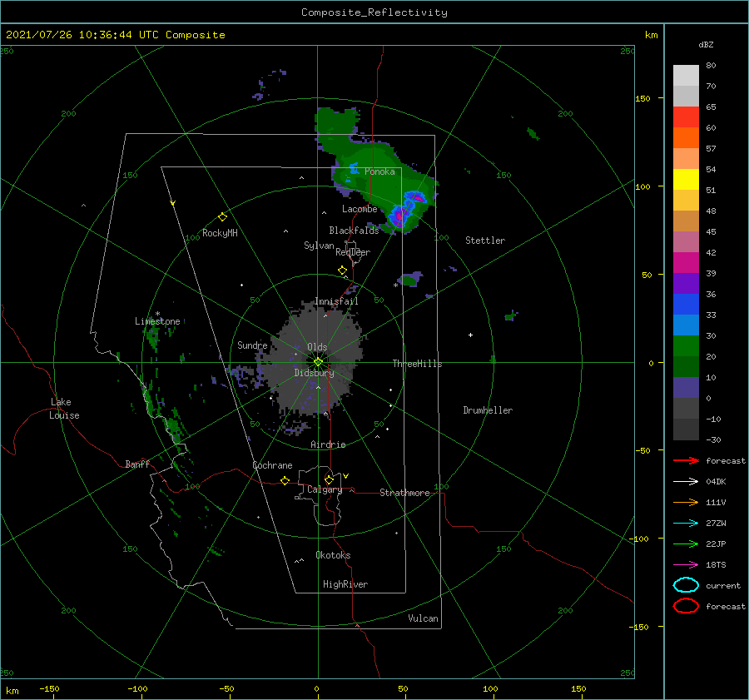Select the yellow 51–54 dBZ color band
Viewport: 749px width, 700px height.
(686, 180)
